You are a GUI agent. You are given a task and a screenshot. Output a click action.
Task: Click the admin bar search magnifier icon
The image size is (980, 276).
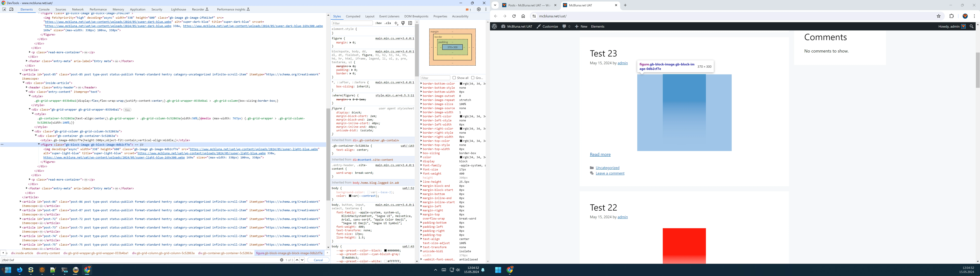click(972, 26)
